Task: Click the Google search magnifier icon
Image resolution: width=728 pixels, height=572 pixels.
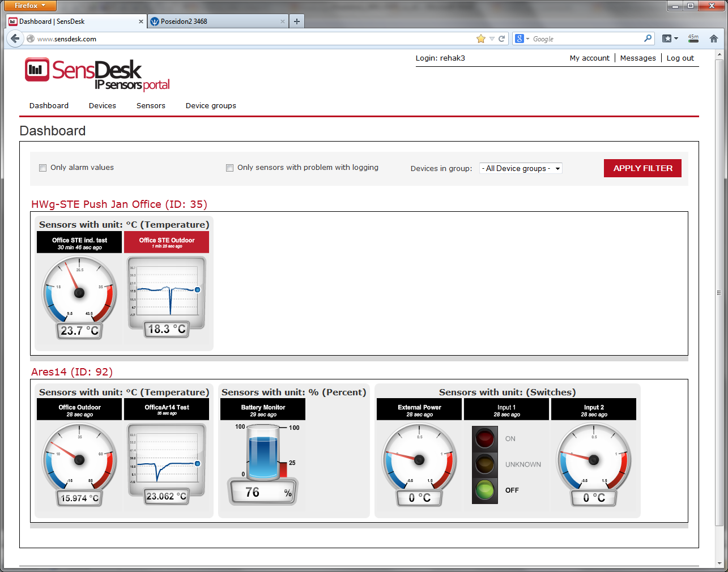Action: coord(648,39)
